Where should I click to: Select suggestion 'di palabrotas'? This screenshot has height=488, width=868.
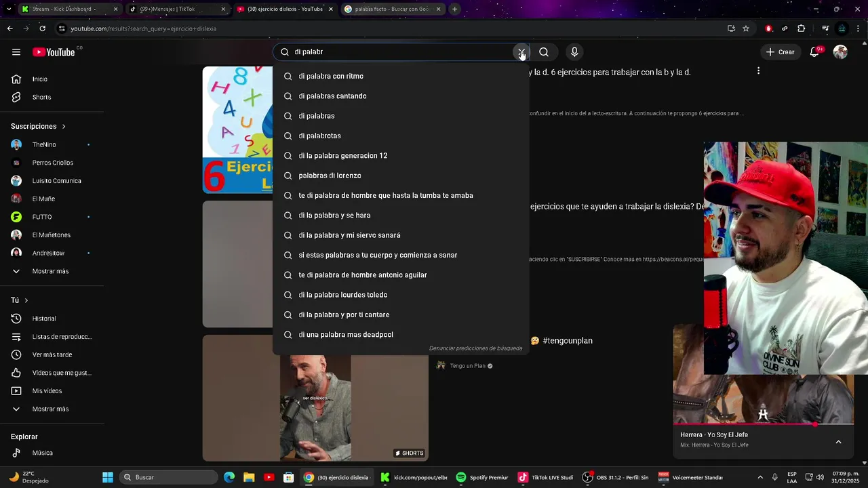401,136
